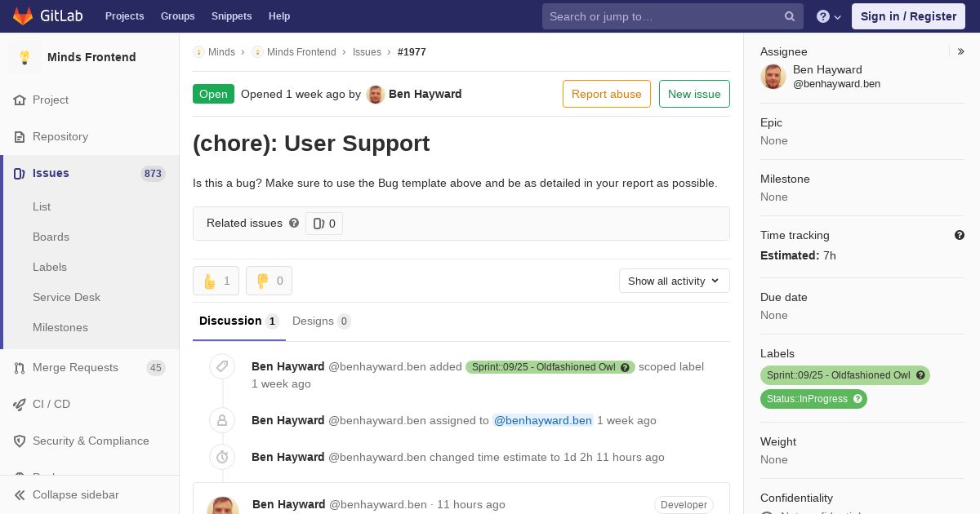Click Ben Hayward's avatar beside Opened text
Screen dimensions: 980x514
(x=376, y=94)
